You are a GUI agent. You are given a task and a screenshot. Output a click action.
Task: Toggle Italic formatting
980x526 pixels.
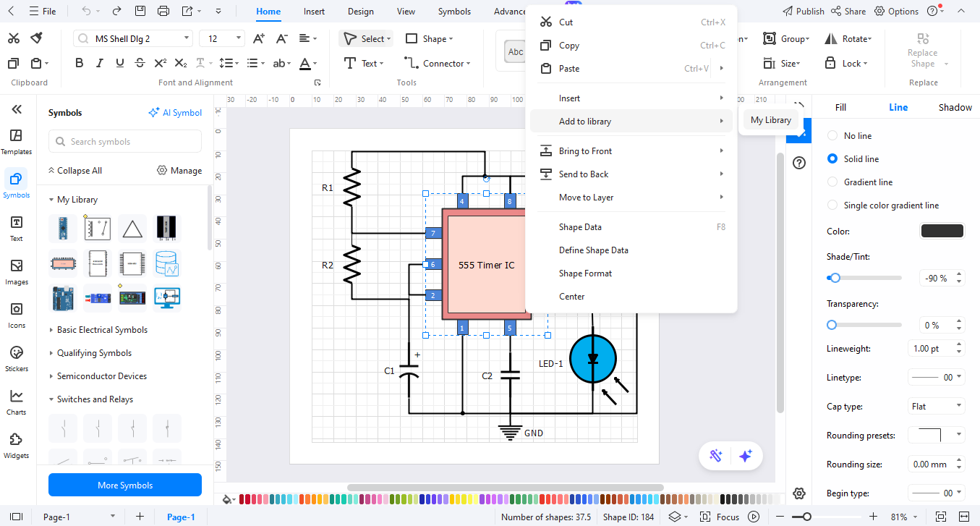click(100, 64)
